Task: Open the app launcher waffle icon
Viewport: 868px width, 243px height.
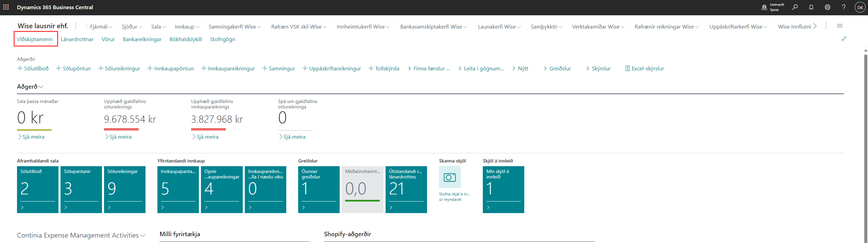Action: [6, 7]
